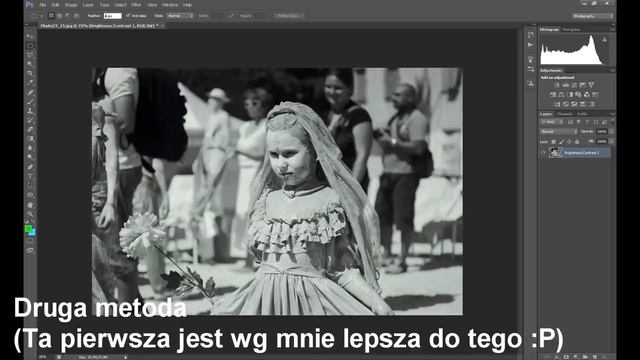Toggle lock image pixels
640x360 pixels.
(x=561, y=142)
